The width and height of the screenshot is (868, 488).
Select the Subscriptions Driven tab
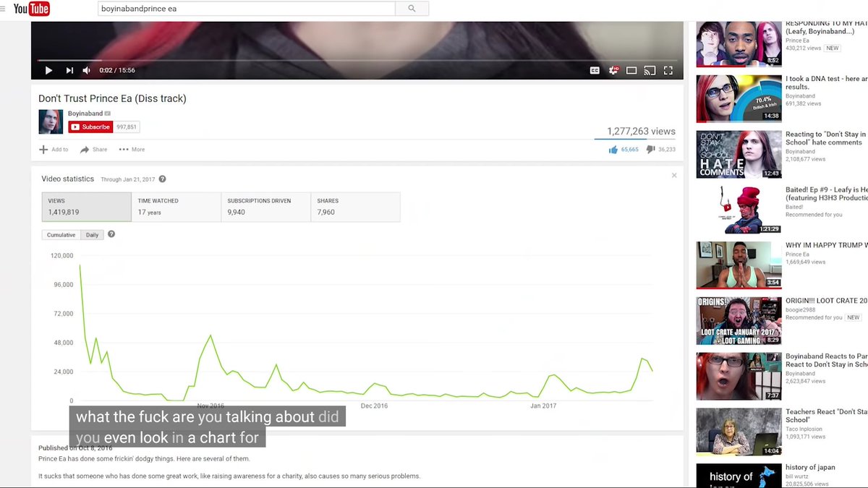[x=265, y=207]
